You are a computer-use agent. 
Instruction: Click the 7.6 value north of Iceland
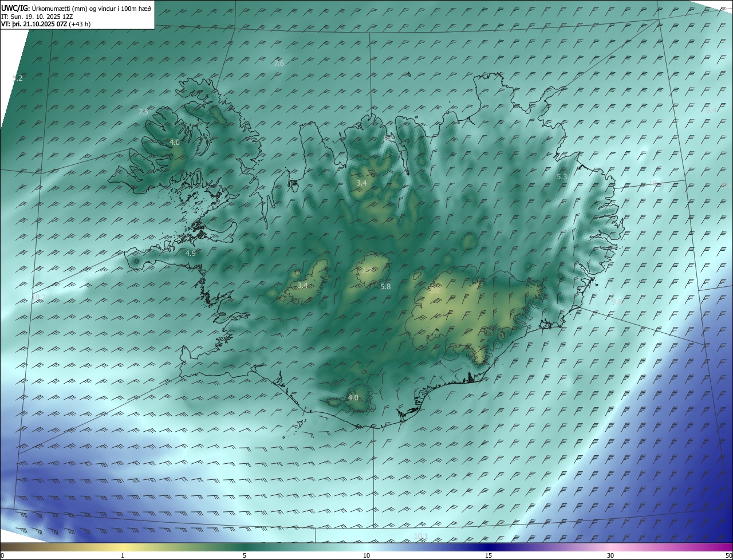pos(279,64)
